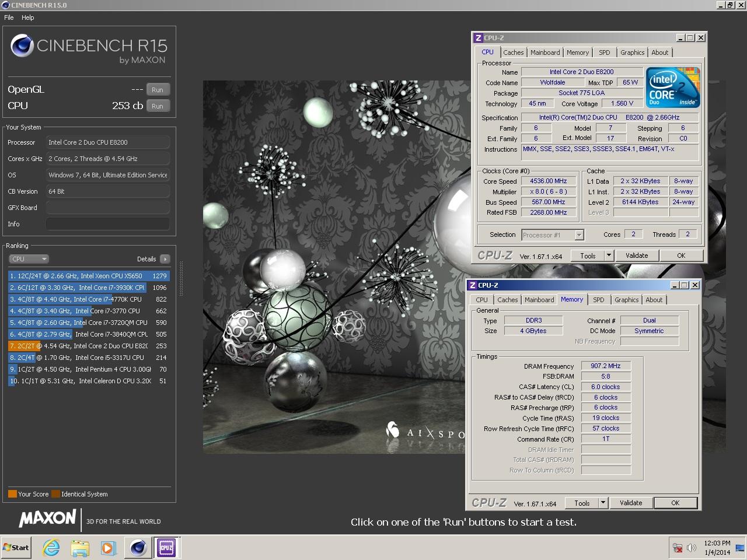Click the Cinebench logo sphere icon

tap(22, 46)
